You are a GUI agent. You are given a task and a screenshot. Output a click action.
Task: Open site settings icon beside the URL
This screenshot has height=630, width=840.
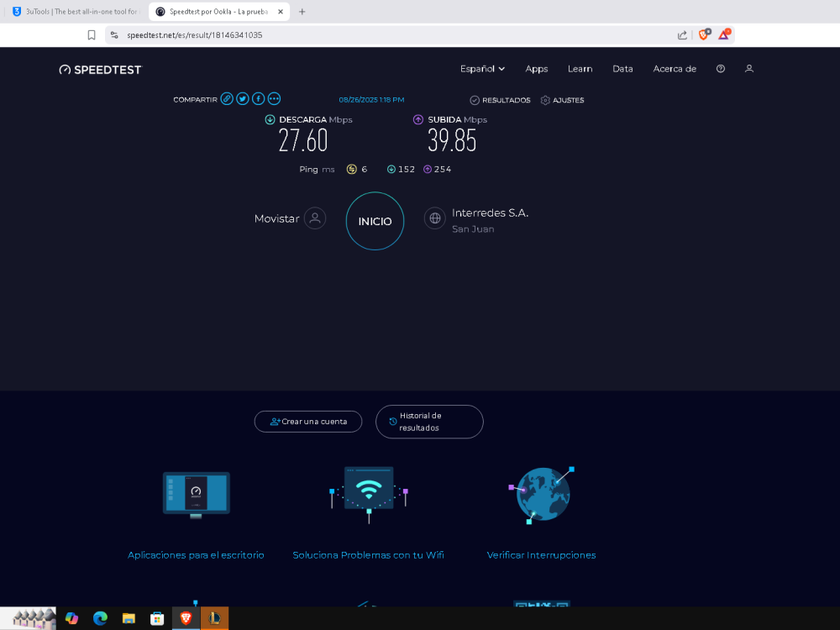(114, 34)
